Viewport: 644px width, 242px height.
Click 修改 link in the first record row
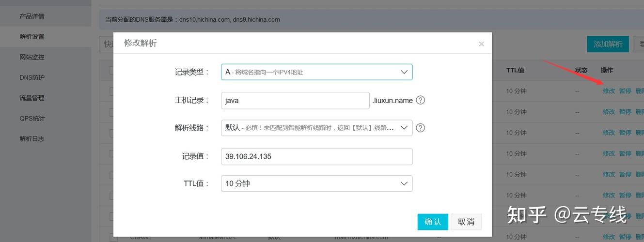609,91
